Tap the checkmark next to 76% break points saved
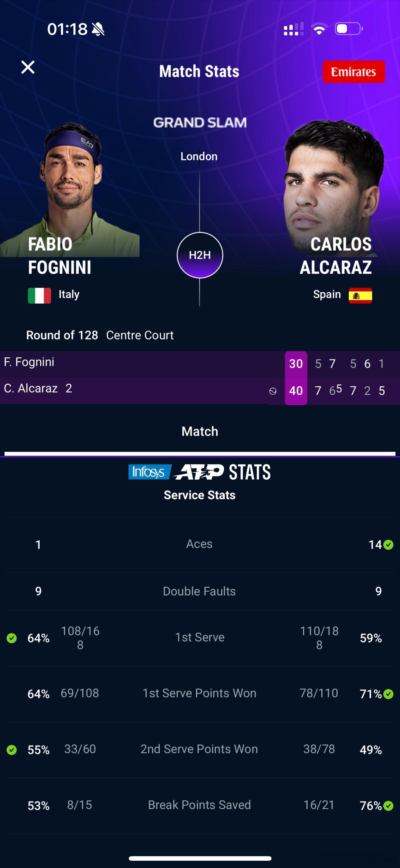This screenshot has width=400, height=868. coord(388,806)
